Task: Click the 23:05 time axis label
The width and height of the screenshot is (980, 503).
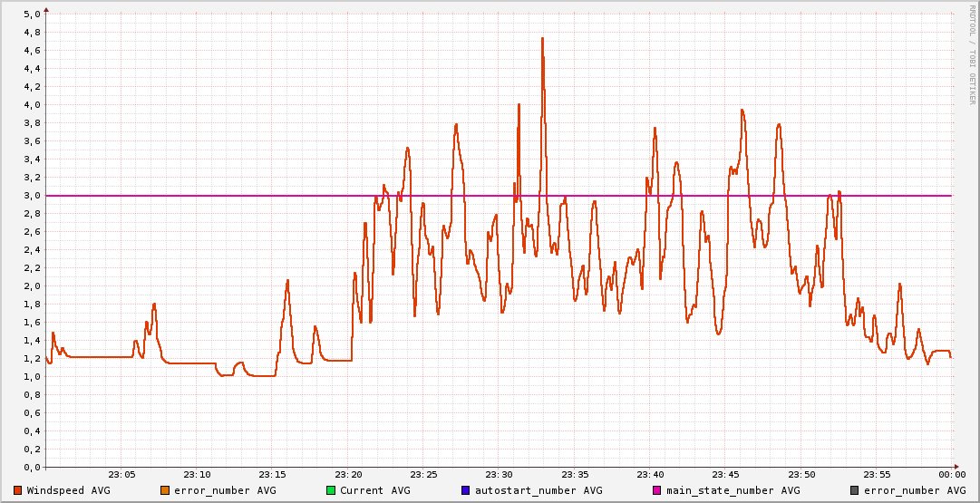Action: click(121, 475)
